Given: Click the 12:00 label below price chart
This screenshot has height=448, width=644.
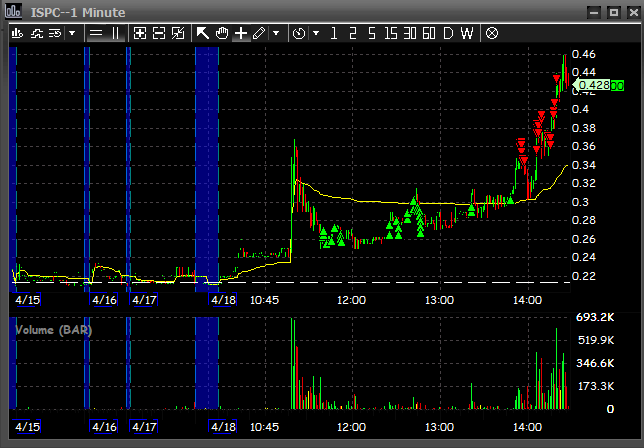Looking at the screenshot, I should tap(352, 301).
